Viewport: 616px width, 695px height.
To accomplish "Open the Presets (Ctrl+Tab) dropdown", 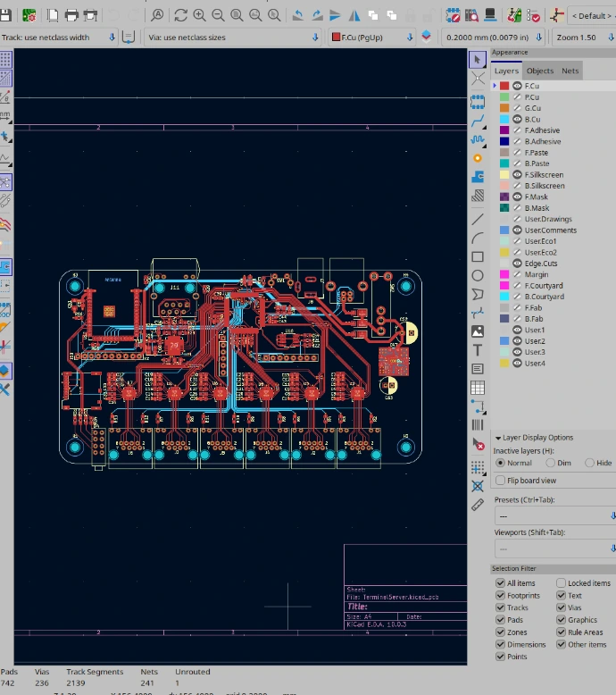I will coord(555,516).
